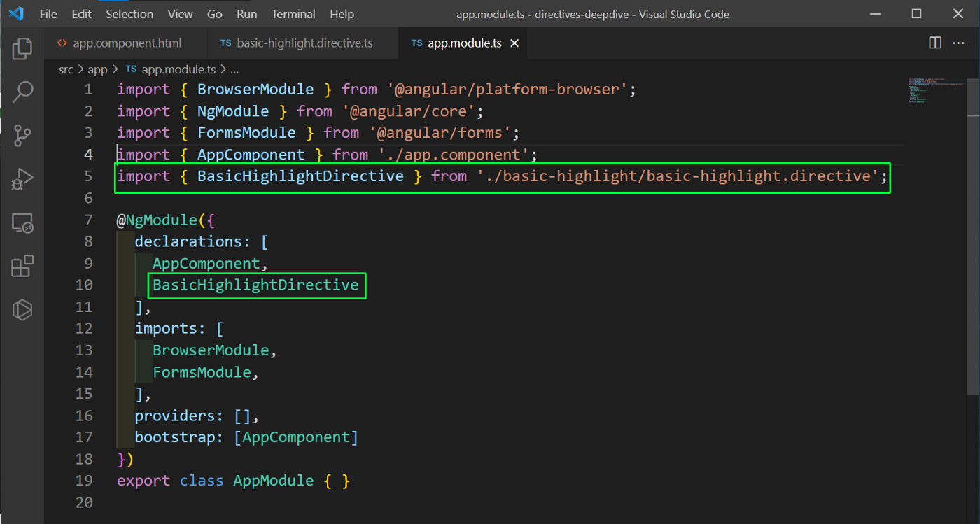Screen dimensions: 980x524
Task: Maximize the VS Code window
Action: (917, 14)
